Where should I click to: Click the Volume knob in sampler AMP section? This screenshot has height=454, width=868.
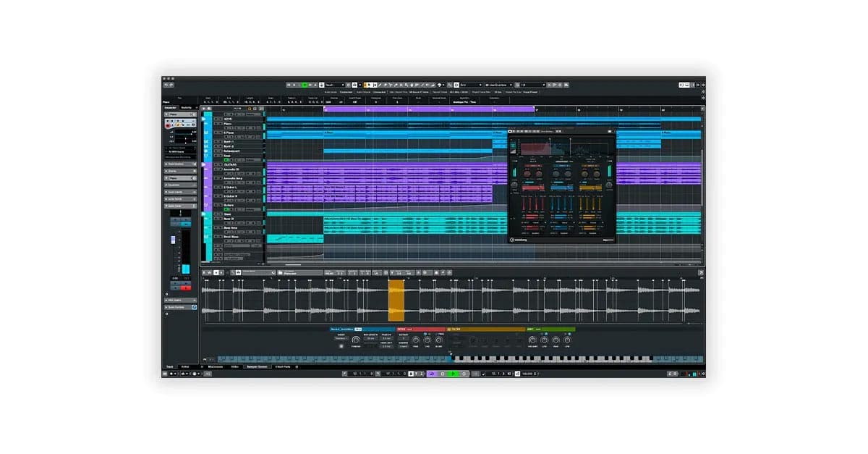pyautogui.click(x=532, y=340)
